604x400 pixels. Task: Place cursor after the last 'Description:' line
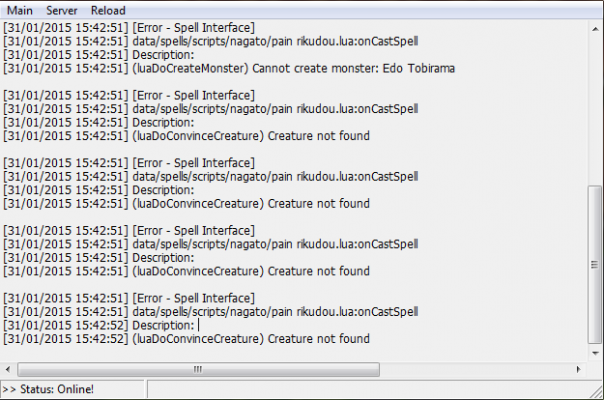click(x=198, y=326)
